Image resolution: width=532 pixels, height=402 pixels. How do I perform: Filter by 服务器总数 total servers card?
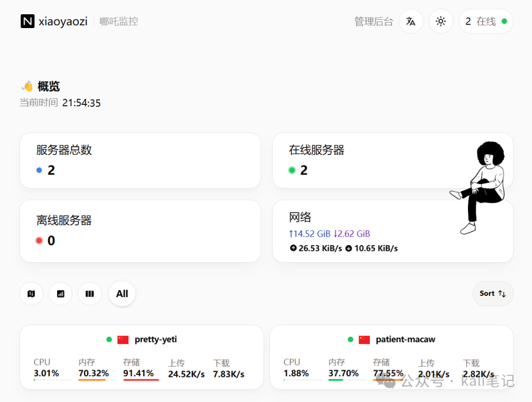coord(140,160)
